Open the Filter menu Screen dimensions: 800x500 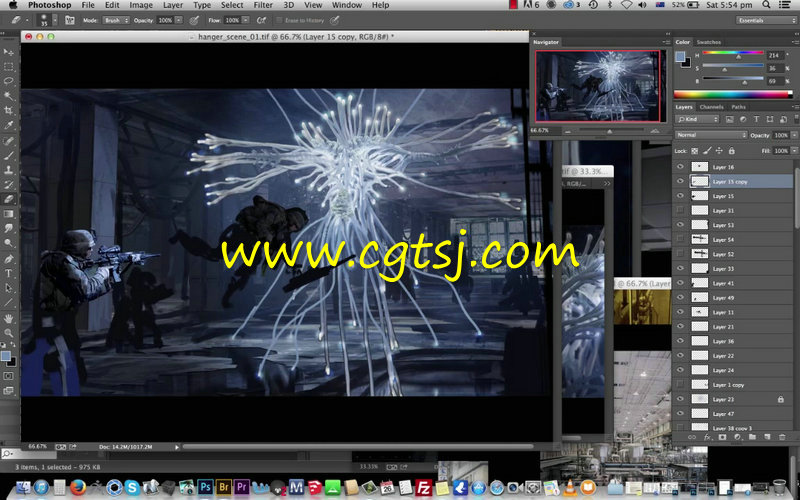click(263, 5)
